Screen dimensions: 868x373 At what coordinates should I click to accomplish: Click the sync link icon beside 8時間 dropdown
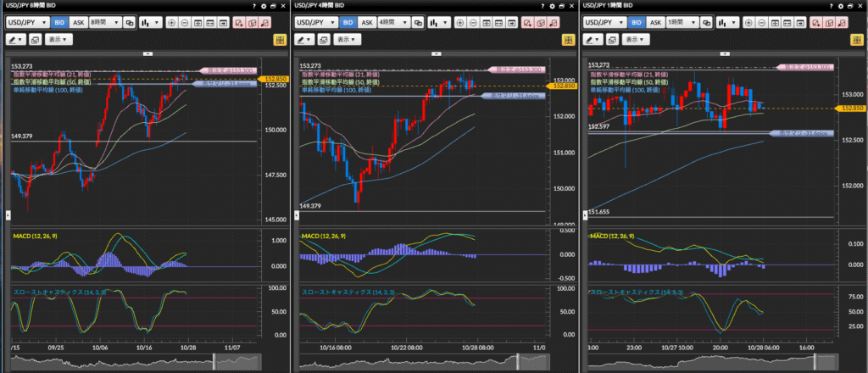pyautogui.click(x=131, y=23)
